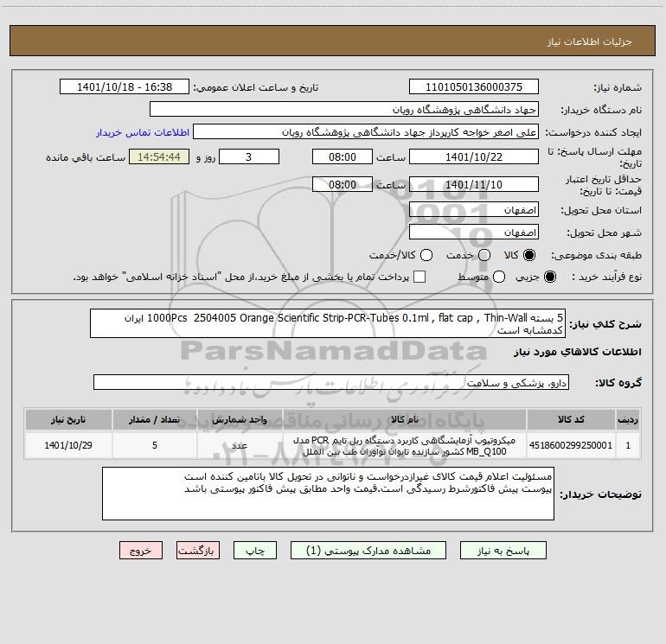
Task: Select the متوسط purchase type radio
Action: (499, 277)
